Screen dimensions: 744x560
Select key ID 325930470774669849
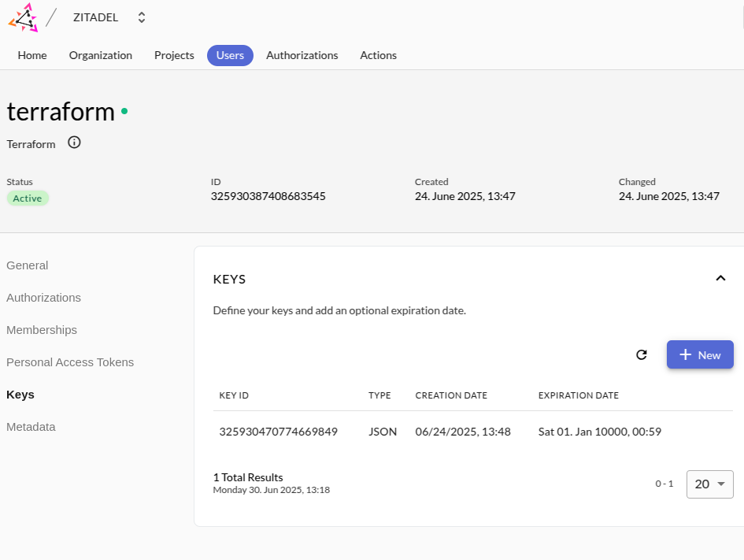point(279,432)
